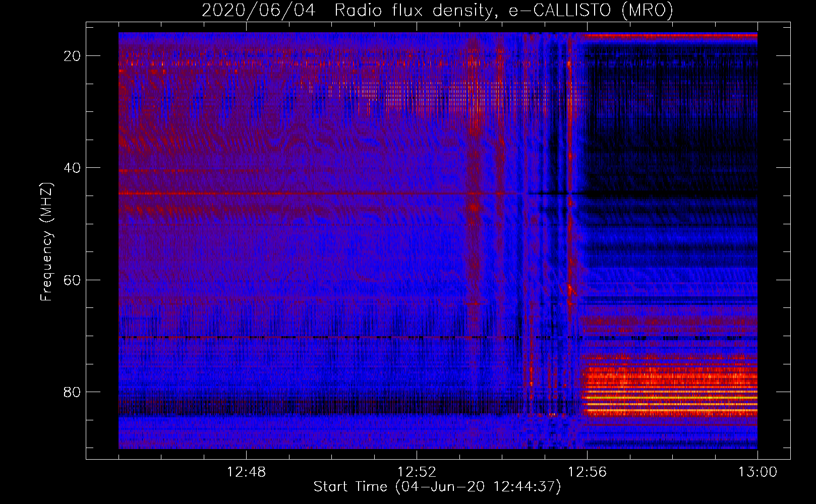Click the 80 MHz frequency tick label
This screenshot has width=816, height=504.
tap(72, 392)
